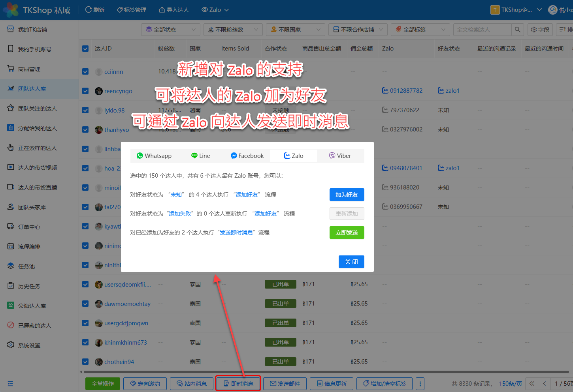Uncheck the dawmoemoehtay row checkbox
The height and width of the screenshot is (392, 573).
click(x=85, y=304)
